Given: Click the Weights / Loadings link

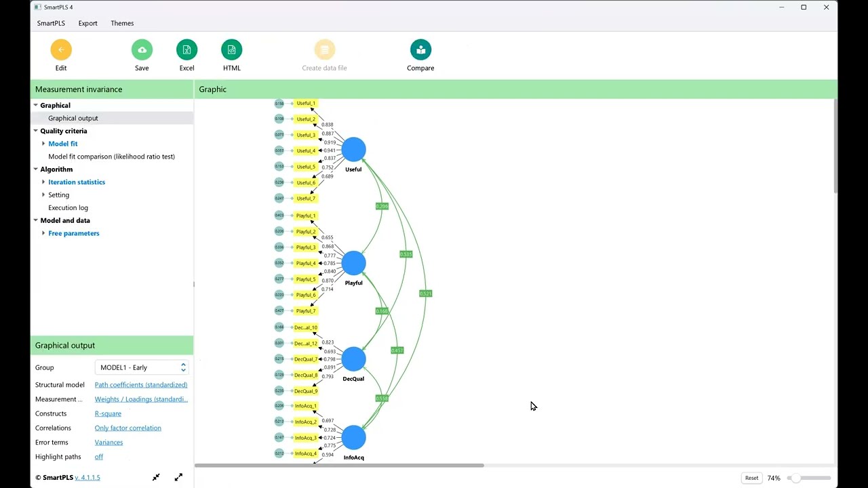Looking at the screenshot, I should coord(141,399).
